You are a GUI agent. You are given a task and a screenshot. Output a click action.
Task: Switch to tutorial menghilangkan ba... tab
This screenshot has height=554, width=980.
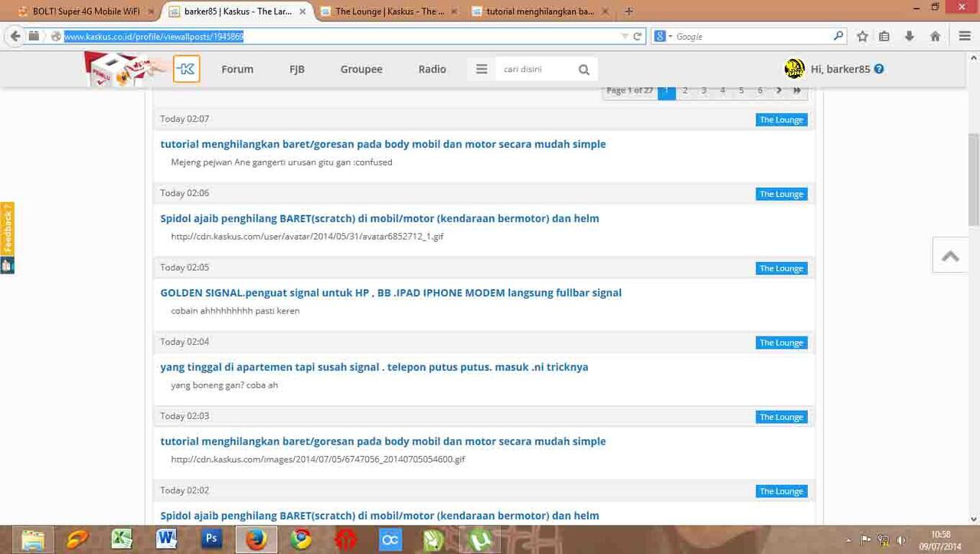click(541, 11)
